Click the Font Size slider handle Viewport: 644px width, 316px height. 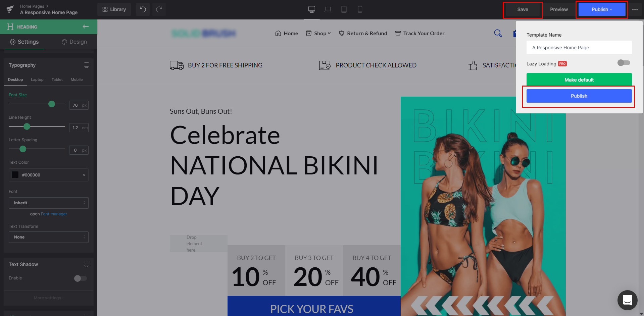52,104
